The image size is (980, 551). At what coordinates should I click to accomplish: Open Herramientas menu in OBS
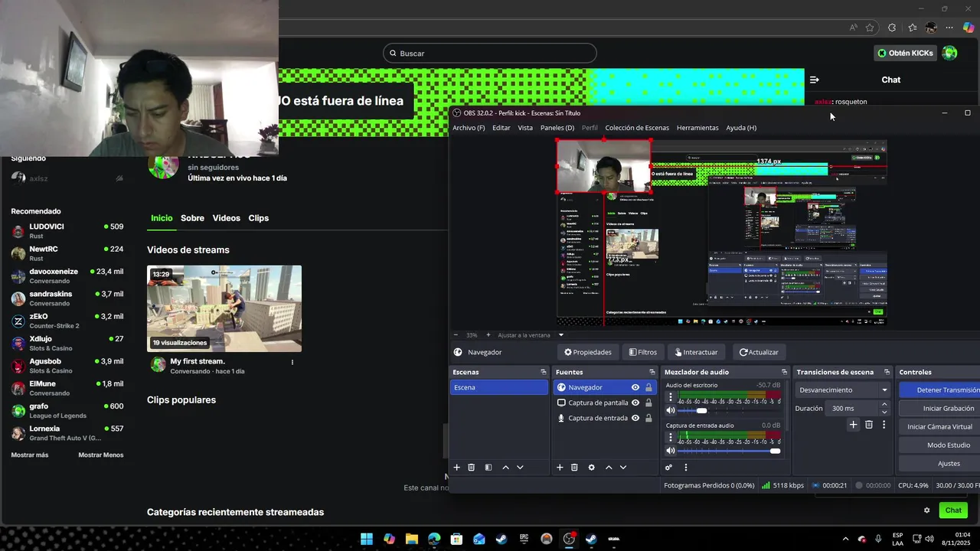[x=697, y=128]
